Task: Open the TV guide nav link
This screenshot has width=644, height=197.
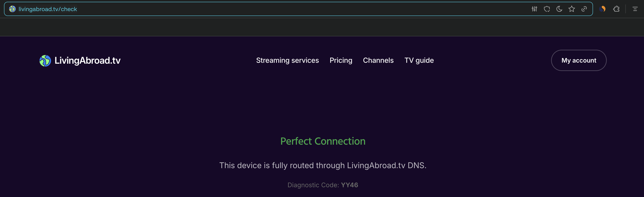Action: point(419,60)
